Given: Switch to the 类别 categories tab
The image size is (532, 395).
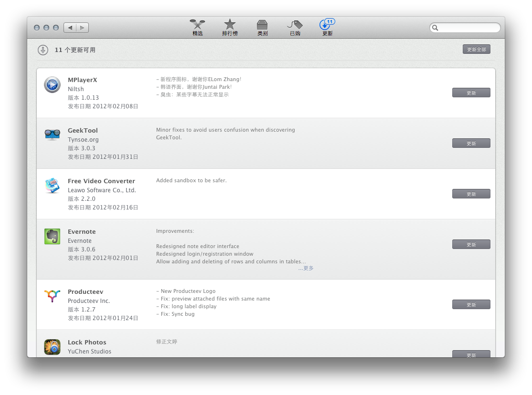Looking at the screenshot, I should (262, 28).
